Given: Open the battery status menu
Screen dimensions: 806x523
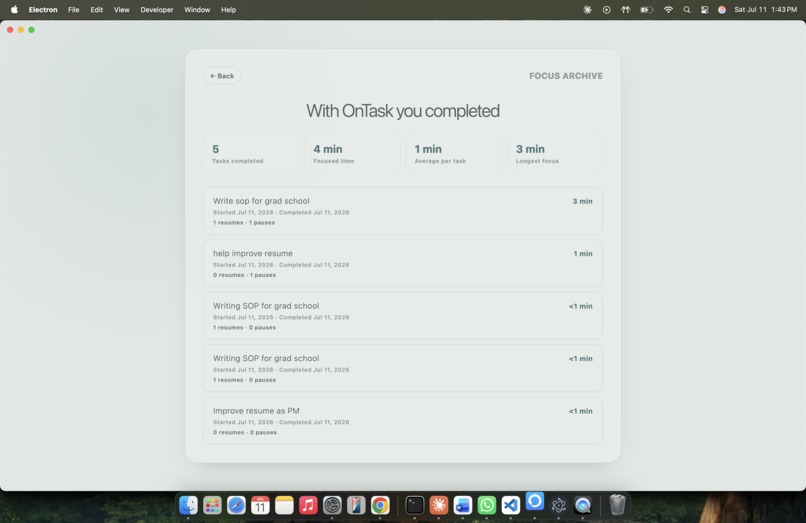Looking at the screenshot, I should click(x=647, y=9).
